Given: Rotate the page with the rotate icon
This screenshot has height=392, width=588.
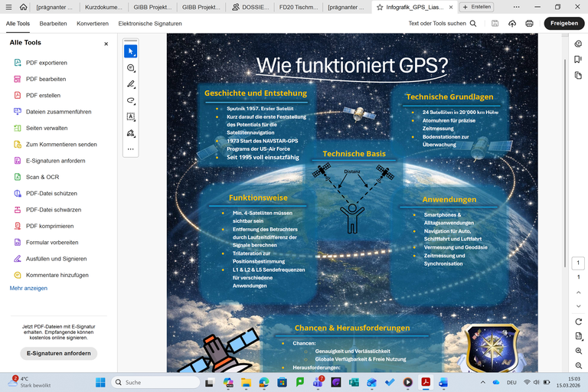Looking at the screenshot, I should click(579, 321).
